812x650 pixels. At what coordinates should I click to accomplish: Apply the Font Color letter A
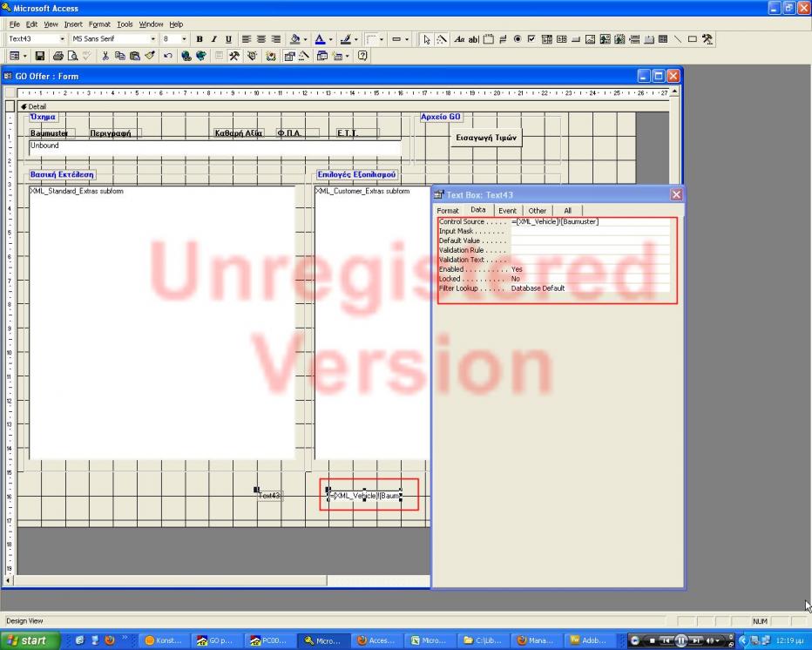320,39
